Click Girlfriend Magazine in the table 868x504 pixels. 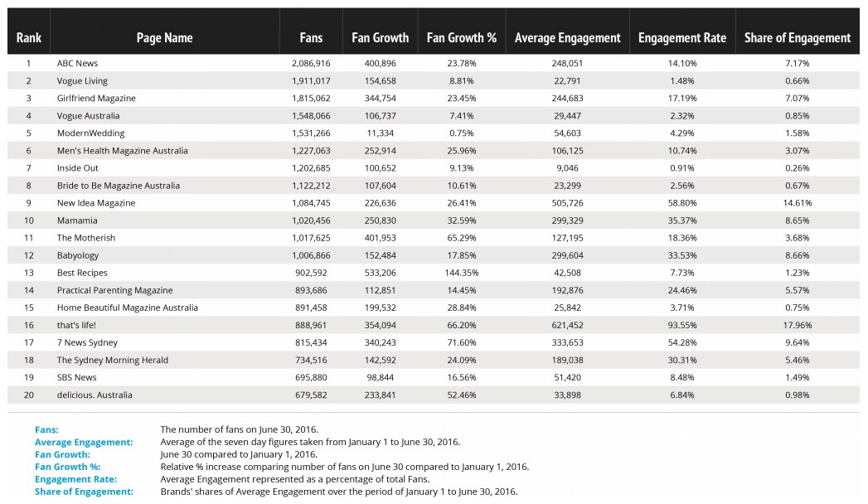96,98
